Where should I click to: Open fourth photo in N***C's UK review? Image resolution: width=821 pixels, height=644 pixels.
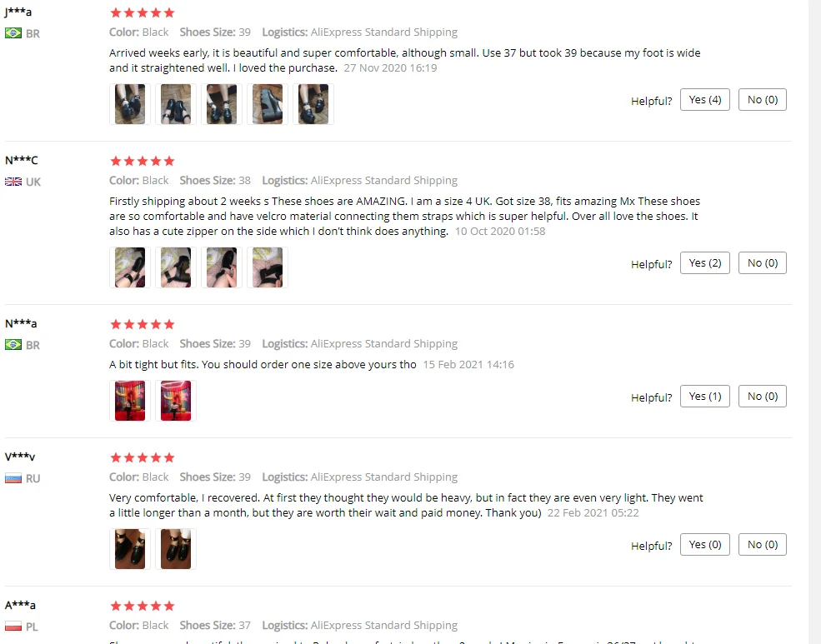pyautogui.click(x=268, y=267)
